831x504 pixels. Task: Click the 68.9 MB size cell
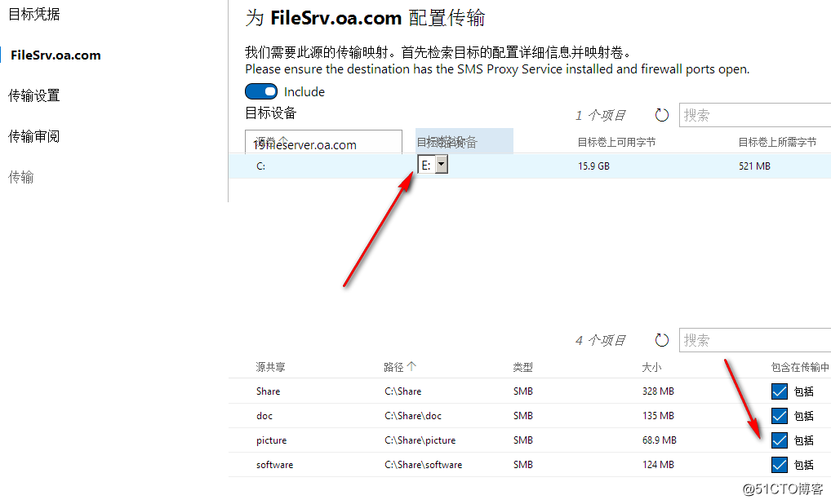[x=660, y=440]
